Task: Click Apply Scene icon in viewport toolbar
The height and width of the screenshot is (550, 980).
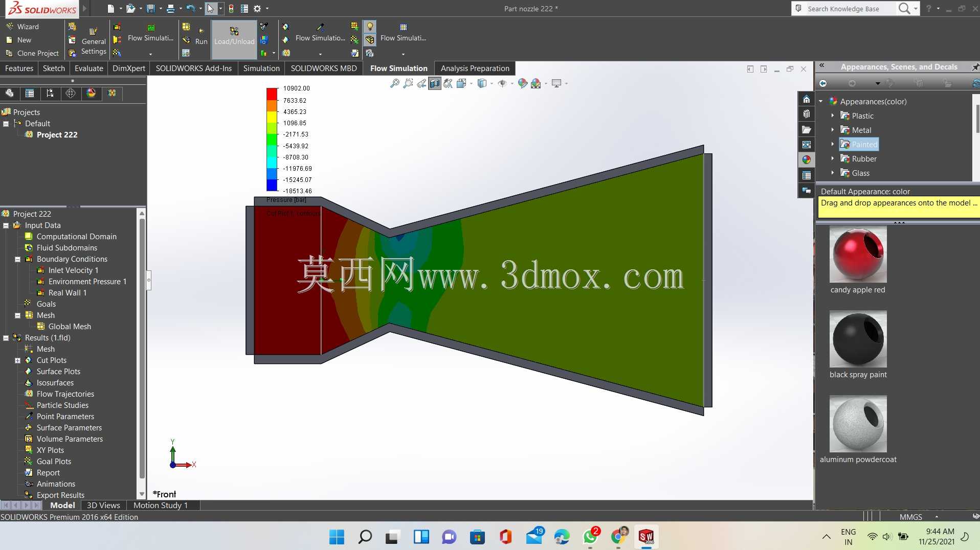Action: (x=536, y=83)
